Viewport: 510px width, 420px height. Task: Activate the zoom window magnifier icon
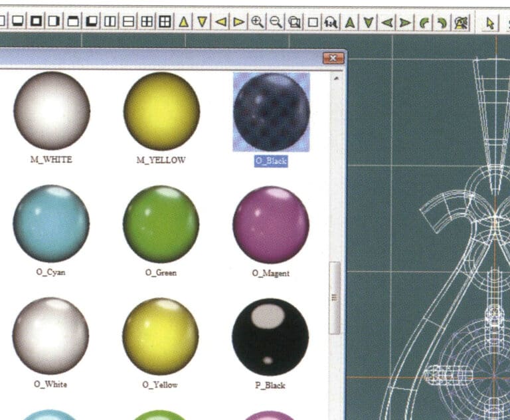(x=294, y=22)
